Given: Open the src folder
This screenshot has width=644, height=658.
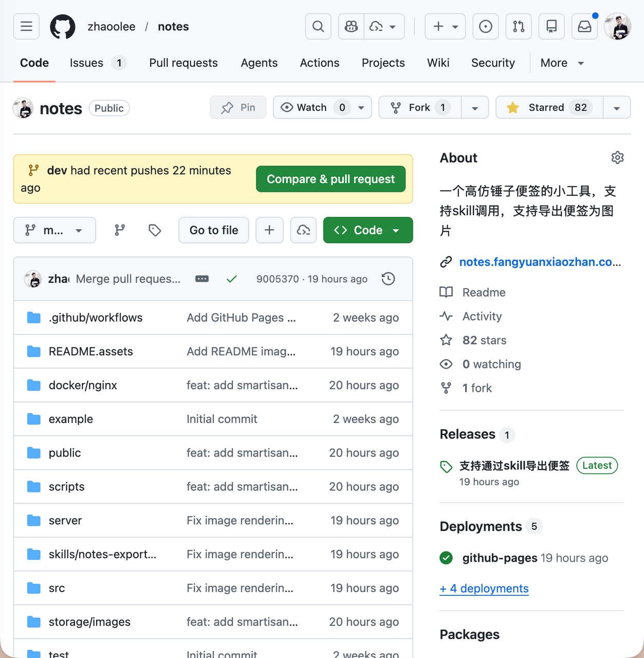Looking at the screenshot, I should click(57, 588).
